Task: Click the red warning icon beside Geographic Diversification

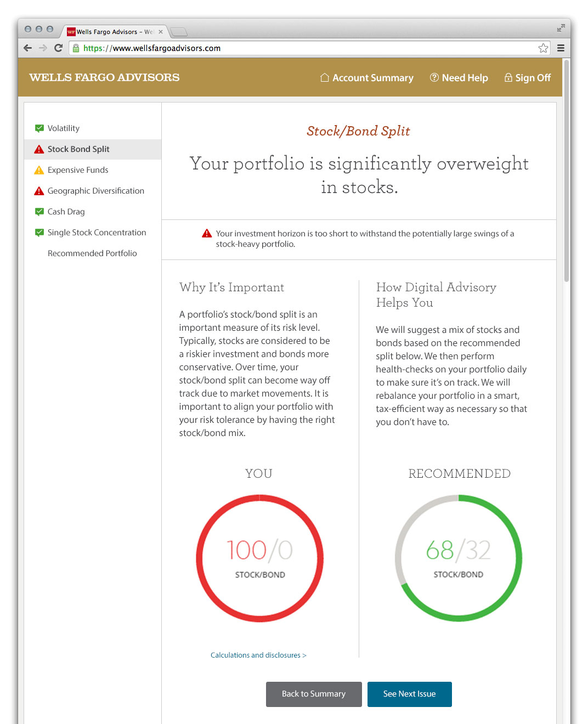Action: (39, 191)
